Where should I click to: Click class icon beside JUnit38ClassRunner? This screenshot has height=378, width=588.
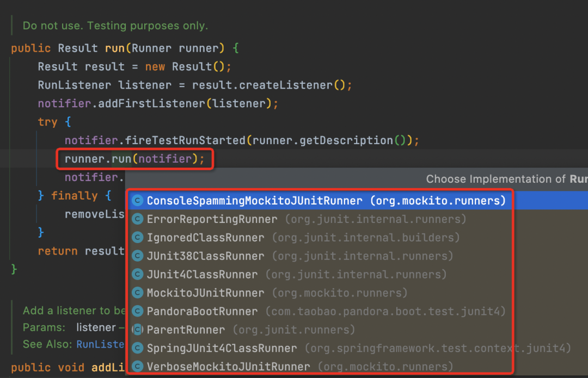pyautogui.click(x=138, y=256)
